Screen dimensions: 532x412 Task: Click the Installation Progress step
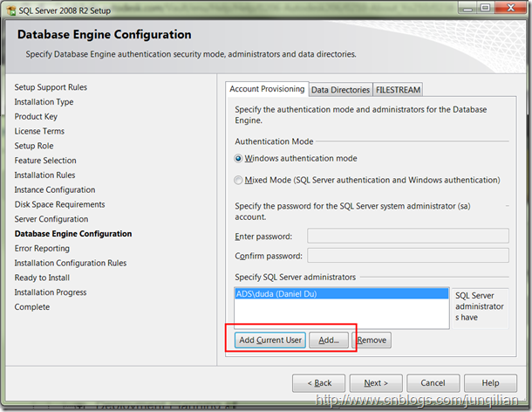click(x=51, y=292)
